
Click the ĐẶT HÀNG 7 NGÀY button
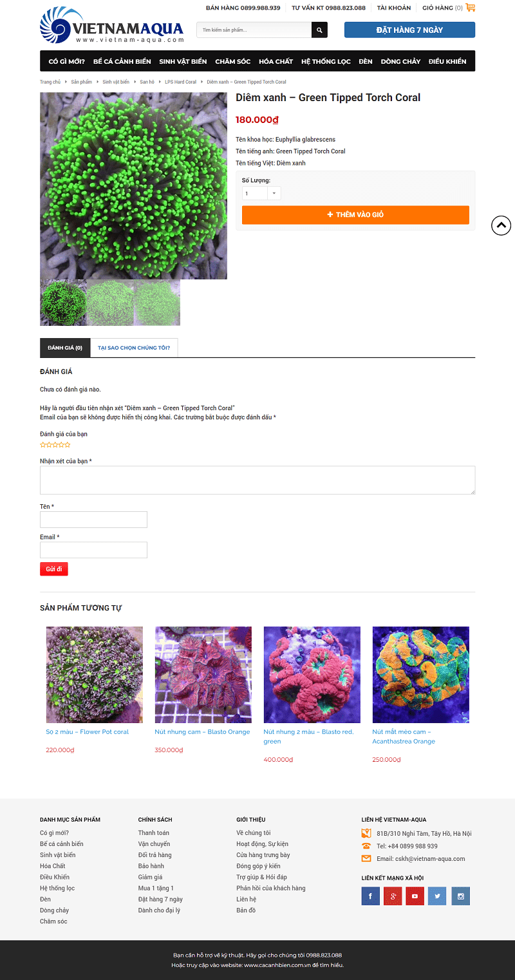coord(409,30)
